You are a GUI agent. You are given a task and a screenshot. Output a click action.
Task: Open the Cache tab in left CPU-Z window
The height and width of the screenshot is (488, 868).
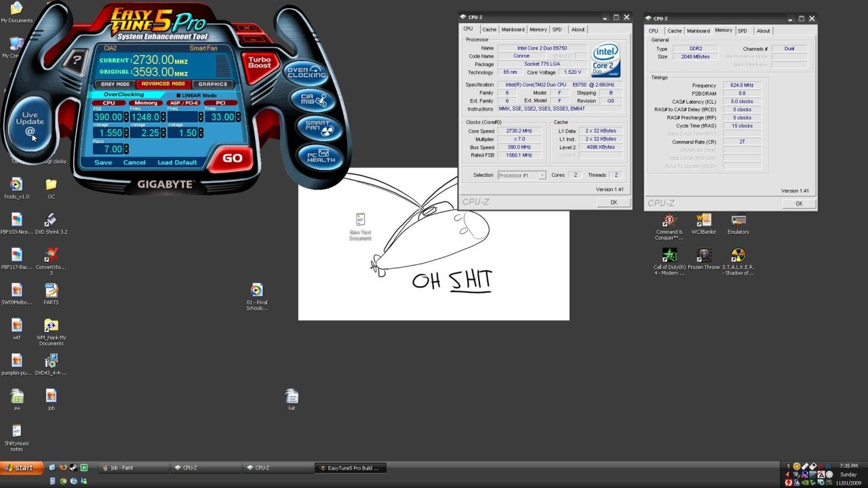pyautogui.click(x=489, y=29)
